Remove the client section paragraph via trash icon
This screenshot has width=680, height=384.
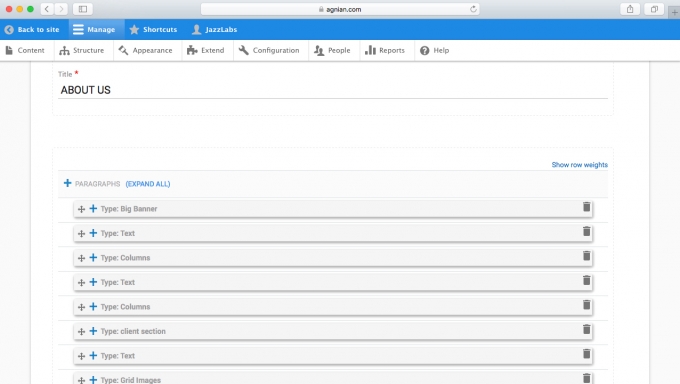(x=586, y=329)
